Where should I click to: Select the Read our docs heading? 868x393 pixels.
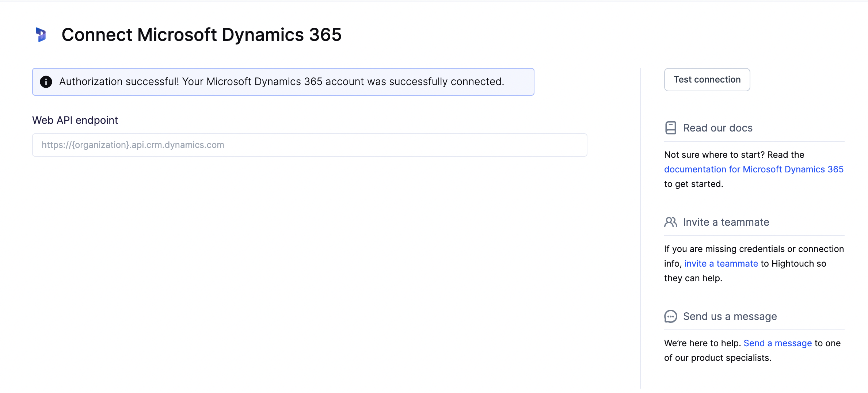[x=717, y=128]
